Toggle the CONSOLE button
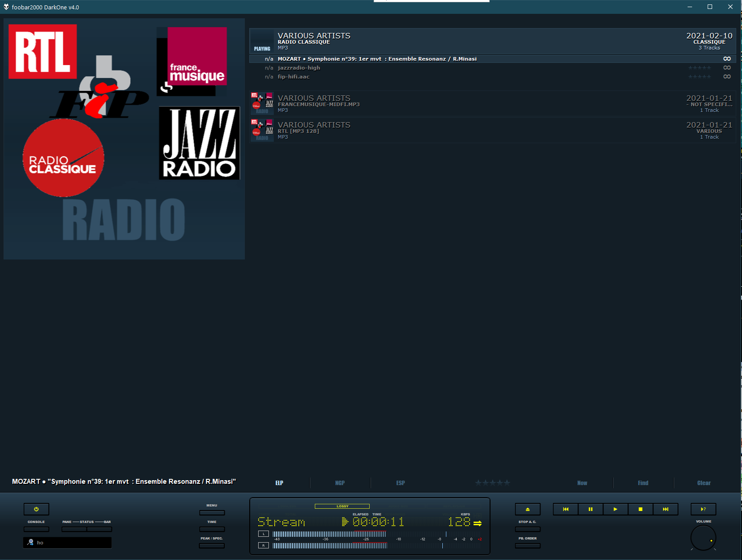 (36, 529)
